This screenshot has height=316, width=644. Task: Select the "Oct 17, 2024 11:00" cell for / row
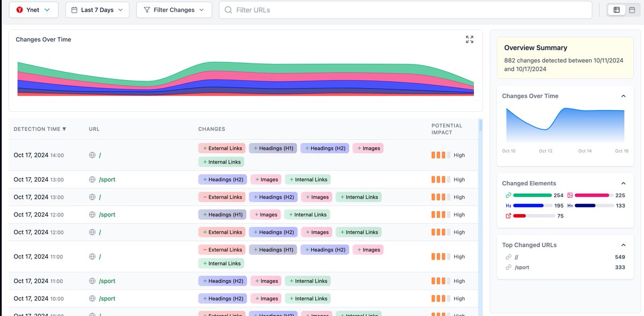tap(39, 256)
